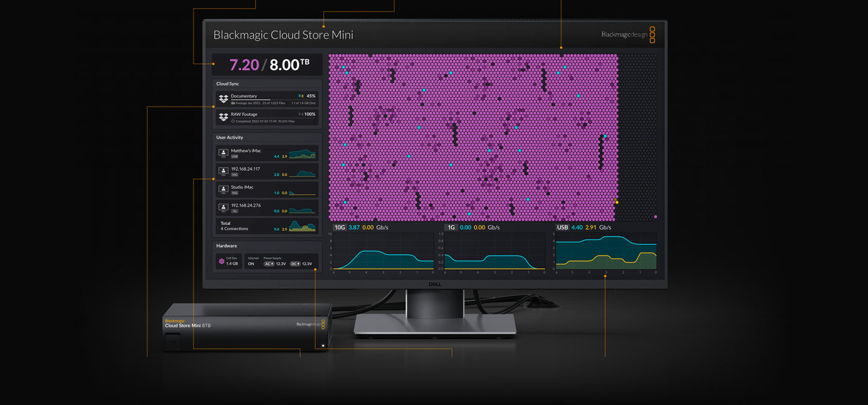Select the 'RAW Footage' sync folder name
Viewport: 868px width, 405px height.
(244, 114)
